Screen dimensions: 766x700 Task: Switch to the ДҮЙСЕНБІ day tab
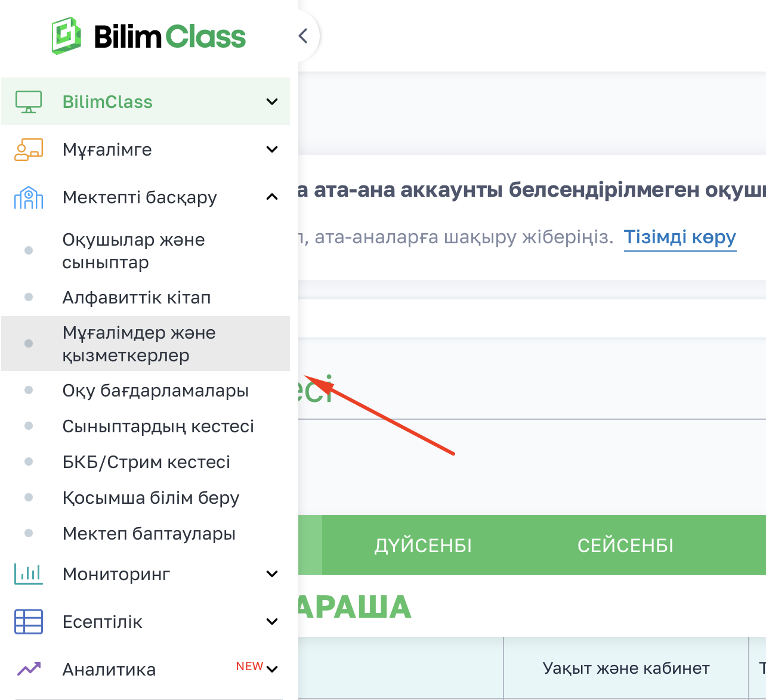pos(423,546)
